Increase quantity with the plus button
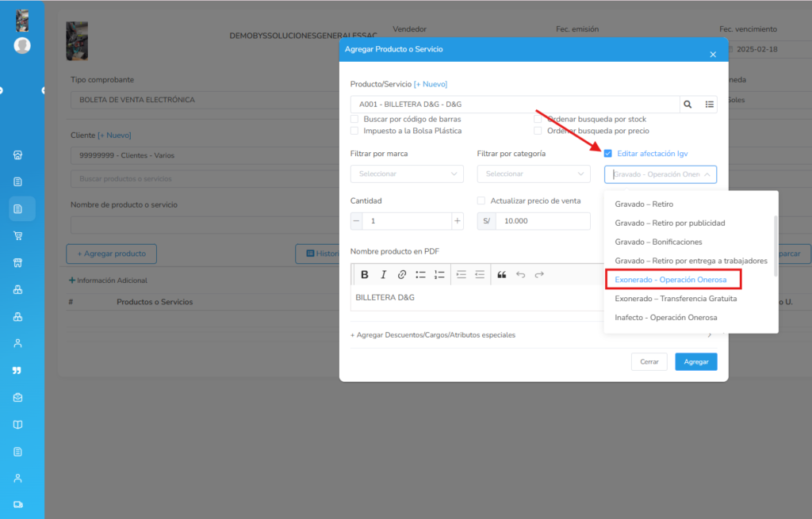This screenshot has width=812, height=519. pyautogui.click(x=458, y=221)
